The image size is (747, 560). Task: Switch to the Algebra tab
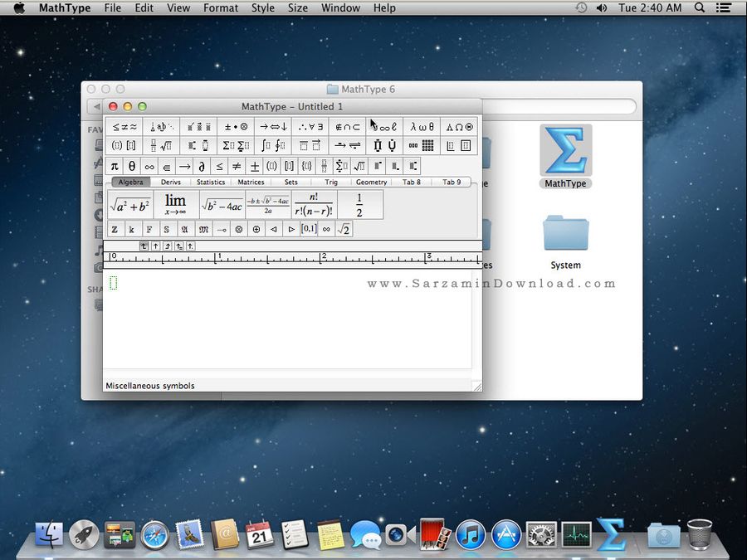pos(130,182)
